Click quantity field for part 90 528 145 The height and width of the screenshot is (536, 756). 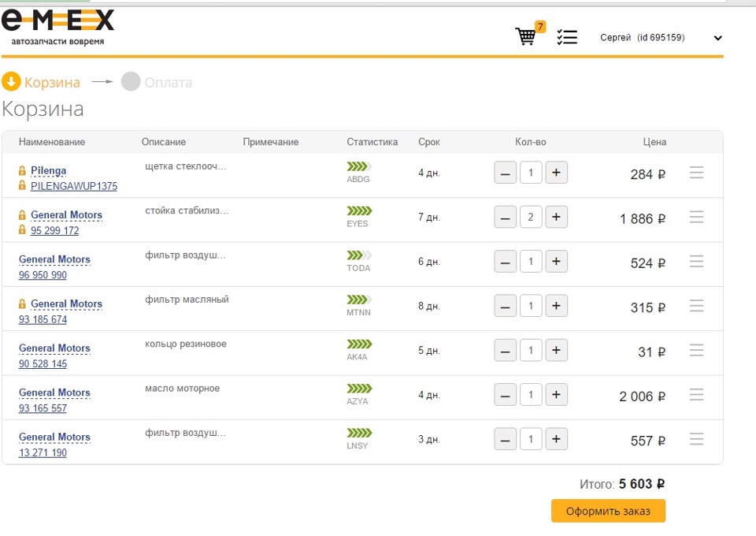[x=531, y=351]
